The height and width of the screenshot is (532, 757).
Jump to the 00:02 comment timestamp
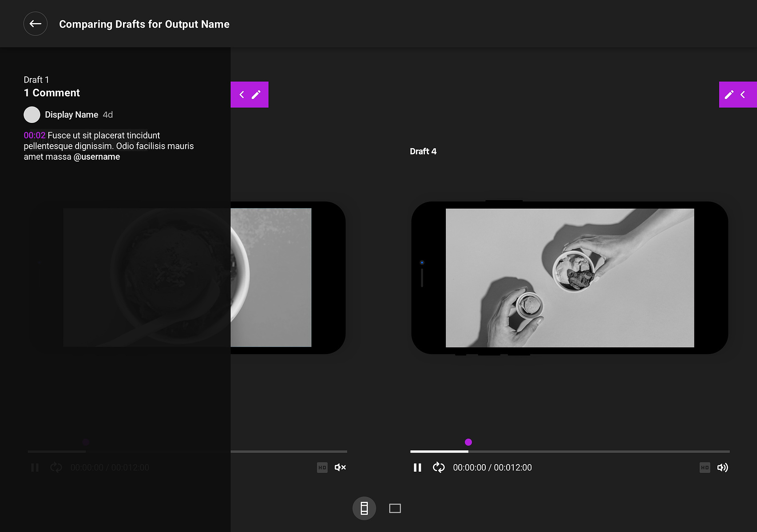[35, 135]
